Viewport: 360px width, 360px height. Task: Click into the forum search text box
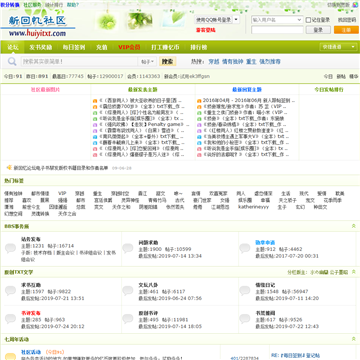click(79, 62)
